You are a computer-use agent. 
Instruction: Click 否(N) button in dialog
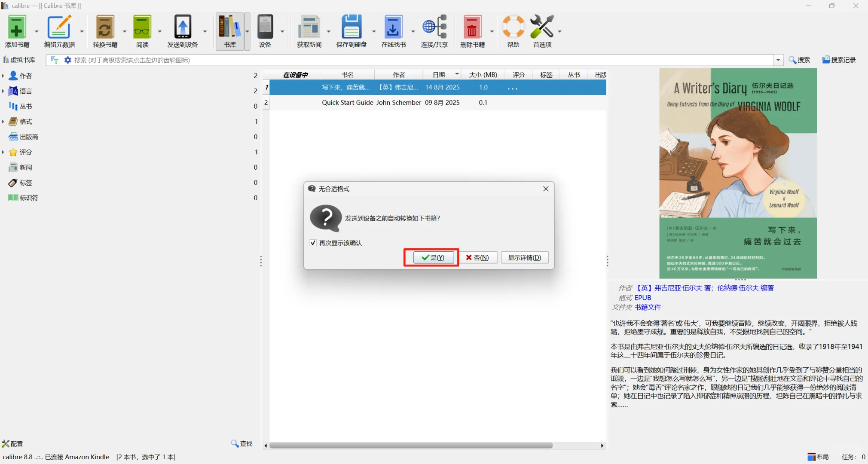point(478,257)
